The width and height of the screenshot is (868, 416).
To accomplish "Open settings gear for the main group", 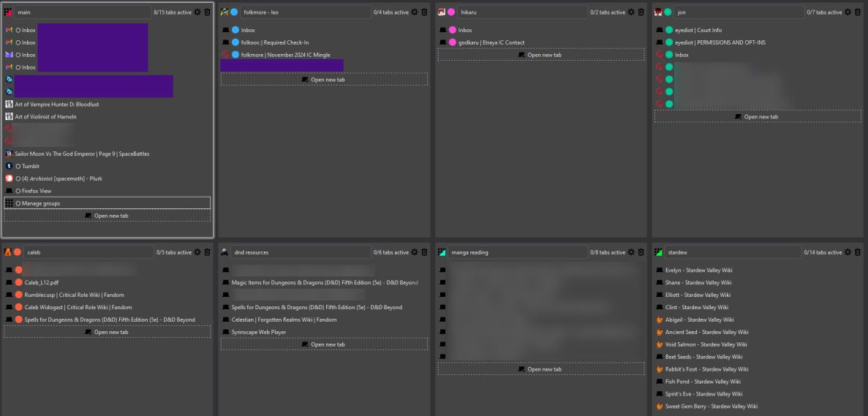I will (x=198, y=12).
